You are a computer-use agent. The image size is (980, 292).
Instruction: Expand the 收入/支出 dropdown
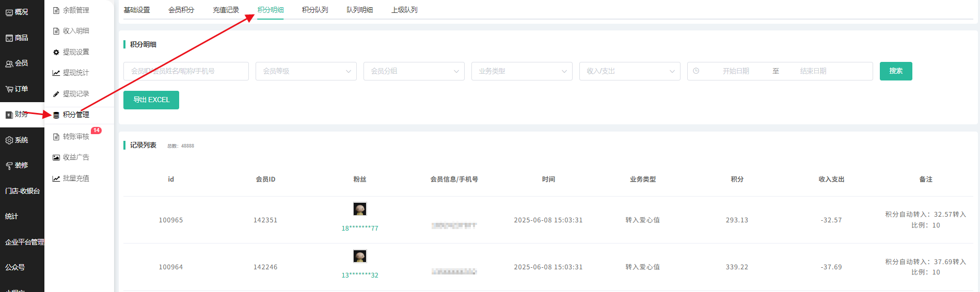pyautogui.click(x=630, y=71)
